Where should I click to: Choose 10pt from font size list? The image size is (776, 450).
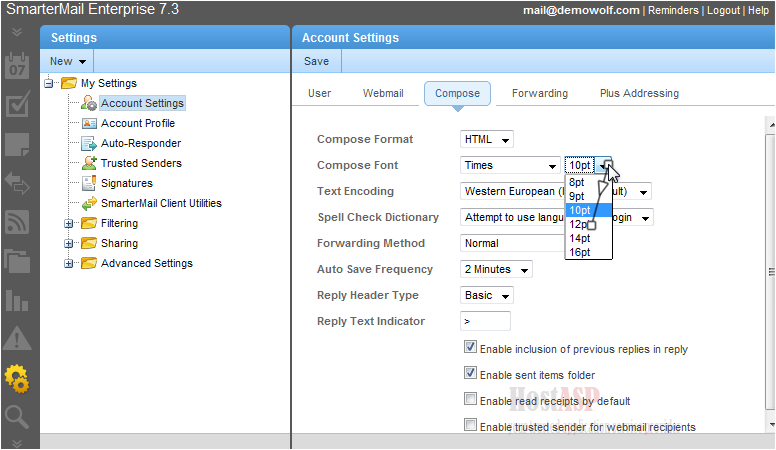(x=588, y=210)
